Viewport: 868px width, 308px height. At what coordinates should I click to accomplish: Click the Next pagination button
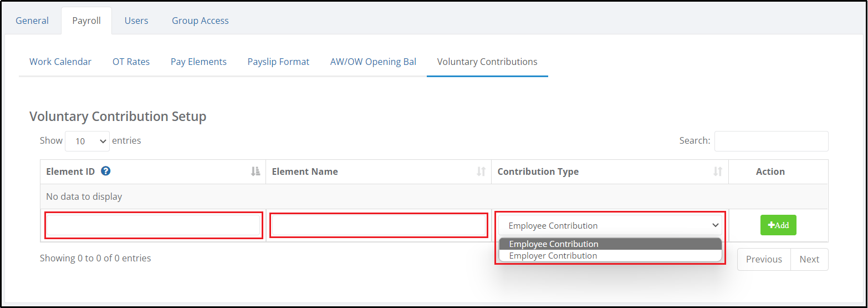point(809,259)
